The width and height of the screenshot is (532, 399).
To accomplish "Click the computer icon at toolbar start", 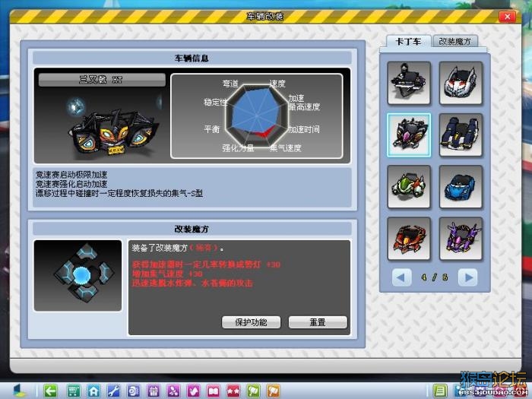I will tap(20, 391).
